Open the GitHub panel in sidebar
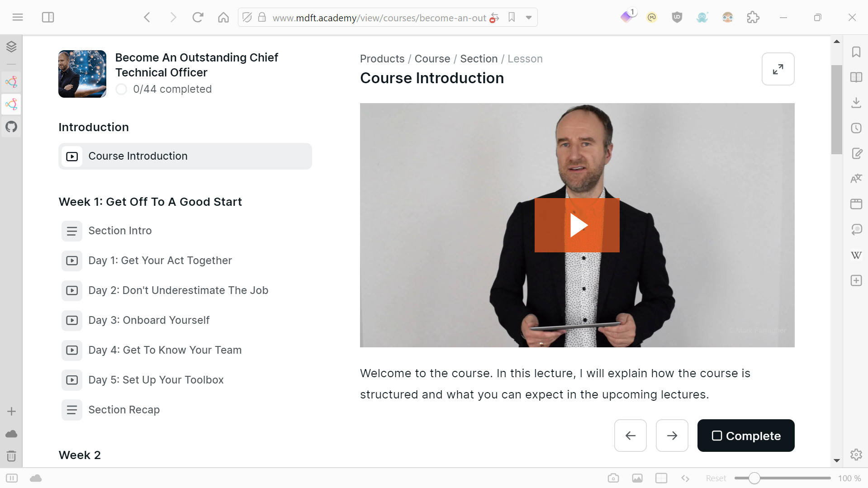Viewport: 868px width, 488px height. tap(11, 127)
